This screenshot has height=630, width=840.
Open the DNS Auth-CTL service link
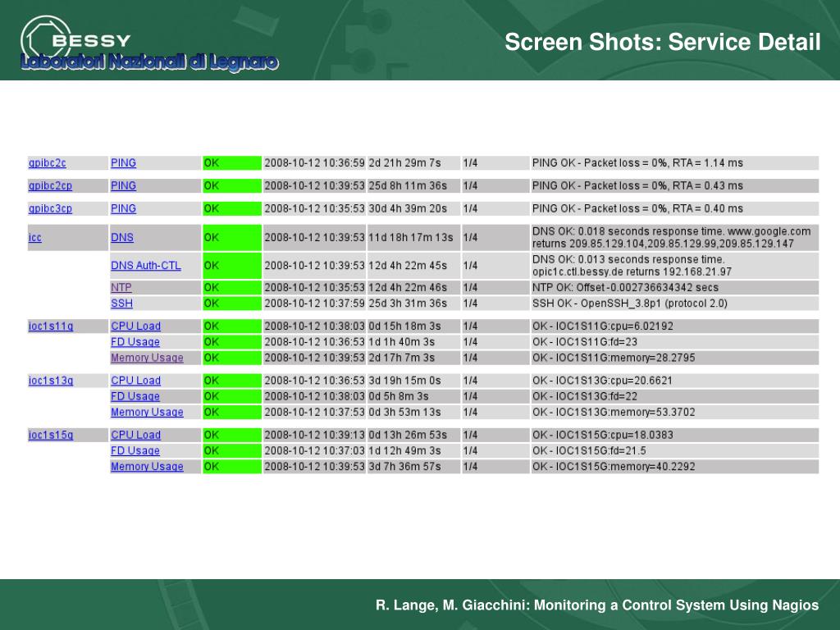click(146, 265)
